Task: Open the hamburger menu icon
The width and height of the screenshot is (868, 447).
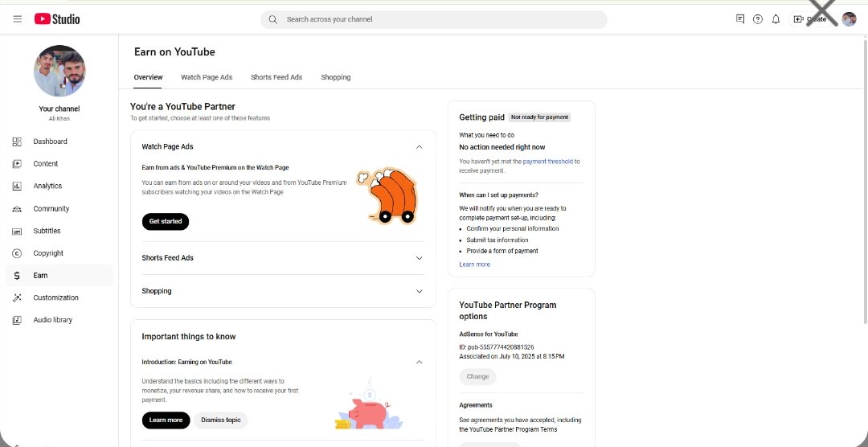Action: point(17,18)
